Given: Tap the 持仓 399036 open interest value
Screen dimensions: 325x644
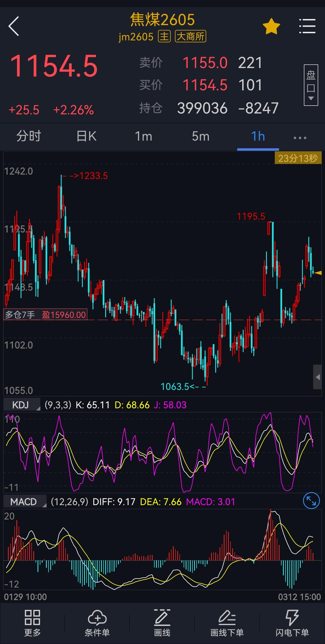Looking at the screenshot, I should point(202,108).
